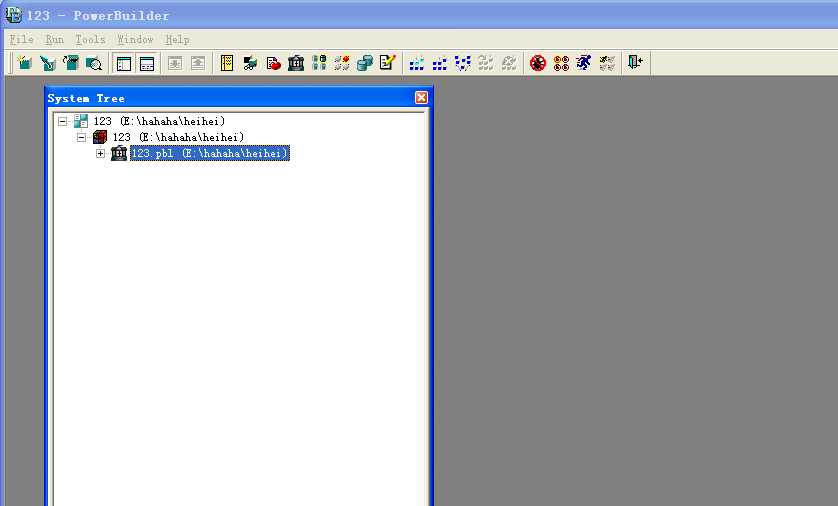The width and height of the screenshot is (838, 506).
Task: Click Full Build Workspace toolbar icon
Action: click(x=439, y=63)
